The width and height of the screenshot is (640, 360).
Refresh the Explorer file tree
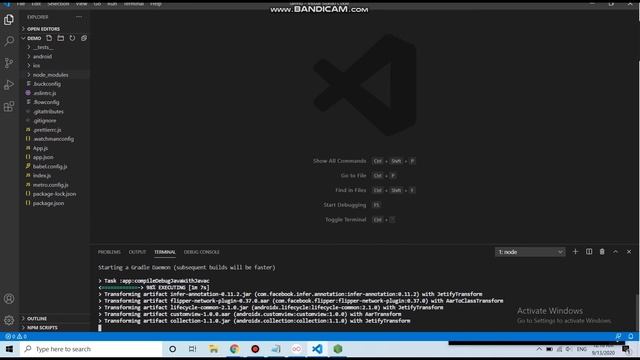click(72, 38)
